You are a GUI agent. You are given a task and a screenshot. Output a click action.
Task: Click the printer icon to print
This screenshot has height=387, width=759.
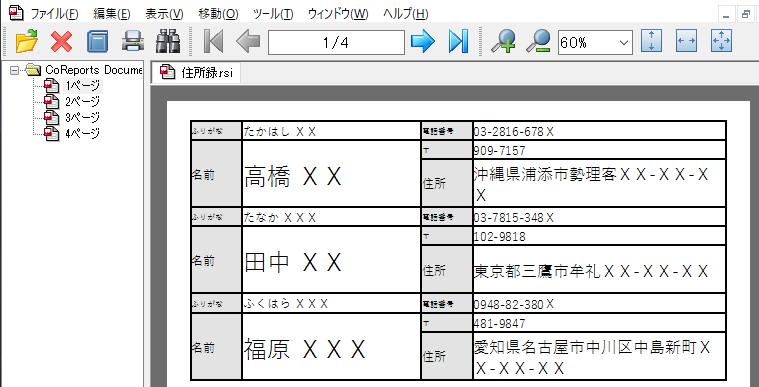(133, 42)
